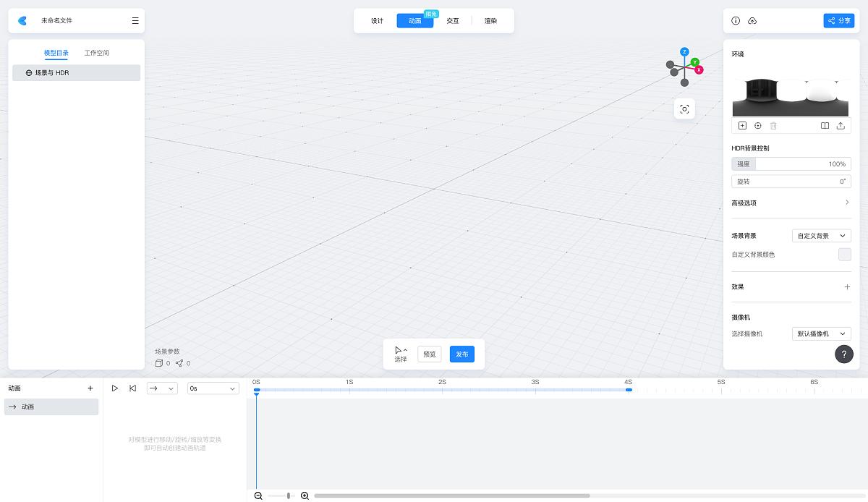Play the animation
The image size is (868, 502).
115,388
